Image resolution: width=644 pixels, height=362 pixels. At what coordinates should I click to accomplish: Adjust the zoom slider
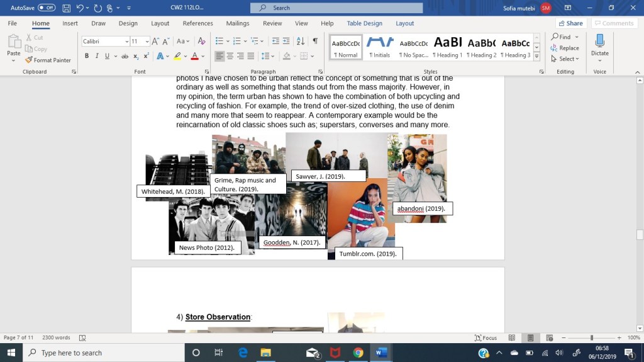point(591,338)
